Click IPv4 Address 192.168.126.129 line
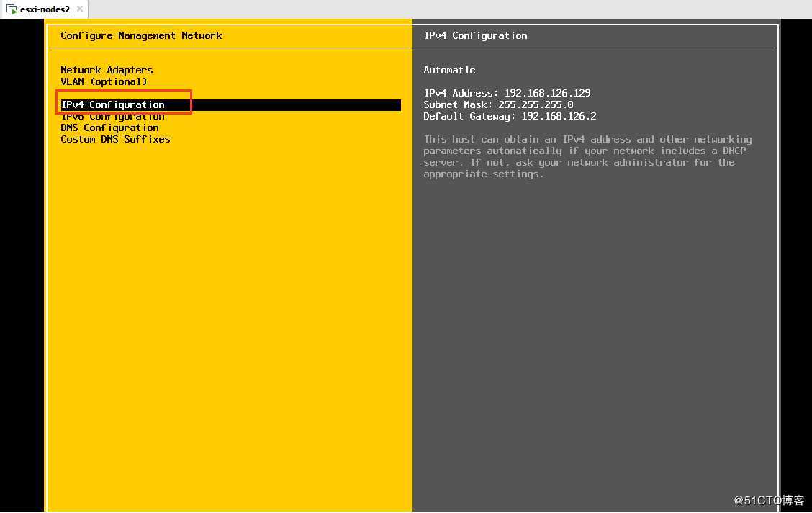The image size is (812, 513). [x=507, y=93]
